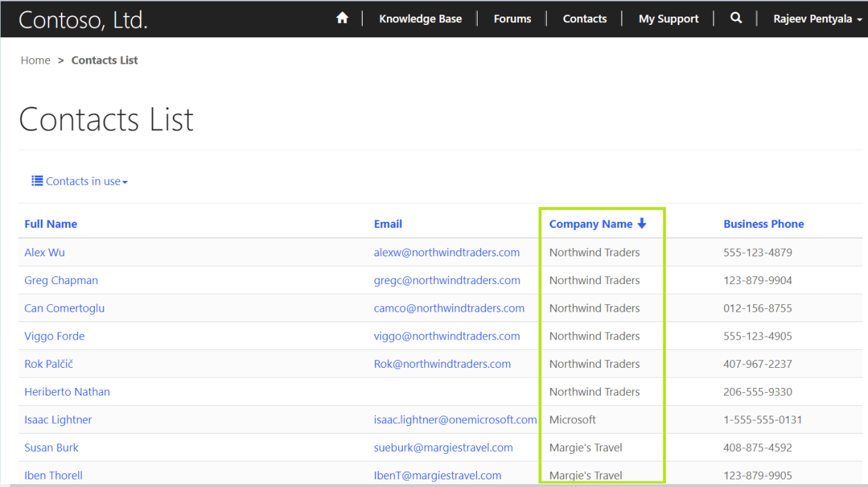Click the list icon beside Contacts in use
The width and height of the screenshot is (868, 487).
[37, 180]
